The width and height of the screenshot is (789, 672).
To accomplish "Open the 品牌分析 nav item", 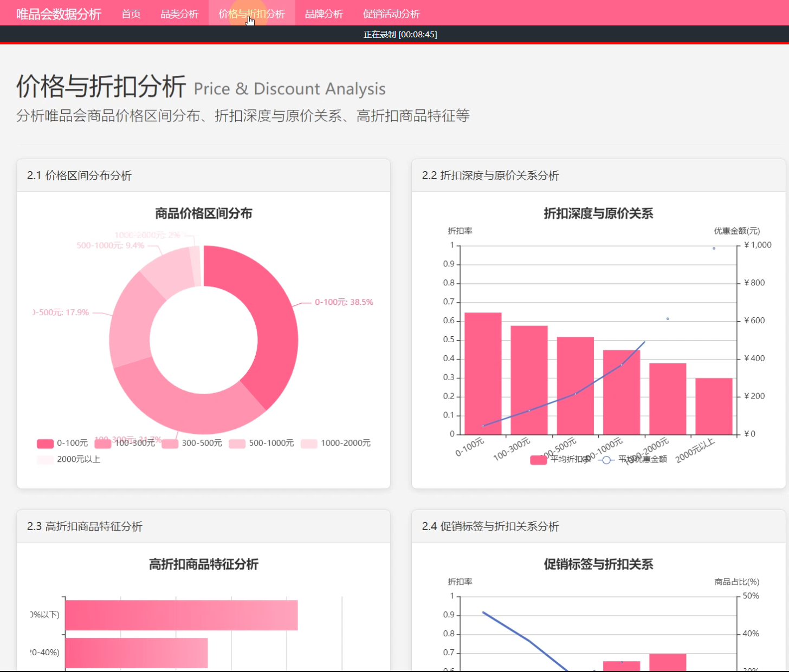I will (x=324, y=14).
